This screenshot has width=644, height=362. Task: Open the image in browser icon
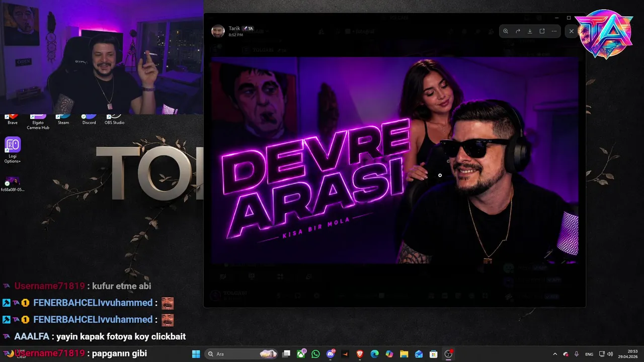coord(542,31)
